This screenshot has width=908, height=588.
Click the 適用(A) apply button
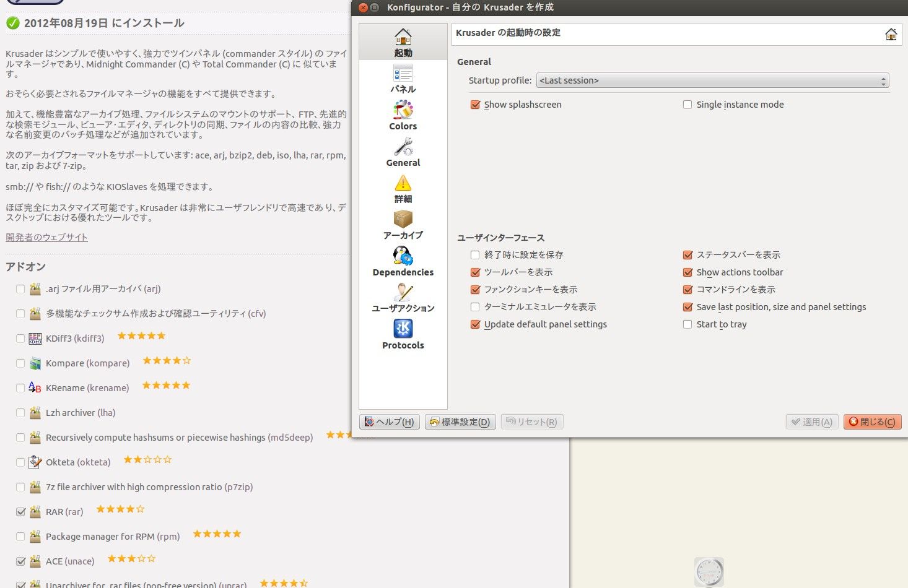813,422
